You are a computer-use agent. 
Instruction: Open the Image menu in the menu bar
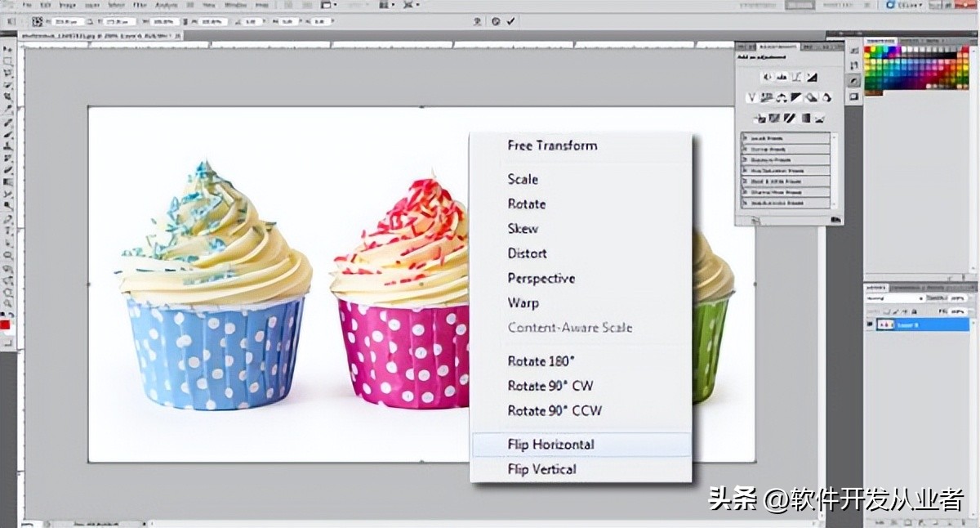point(68,5)
